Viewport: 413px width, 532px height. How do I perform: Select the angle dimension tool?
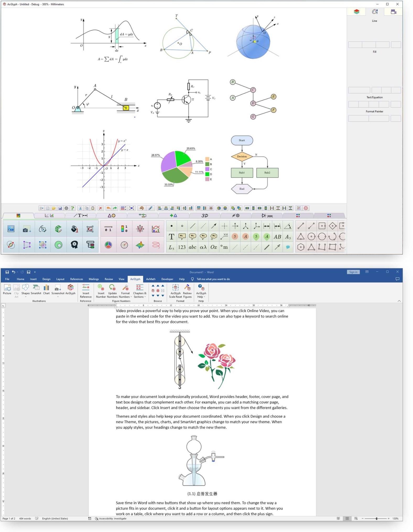point(288,226)
